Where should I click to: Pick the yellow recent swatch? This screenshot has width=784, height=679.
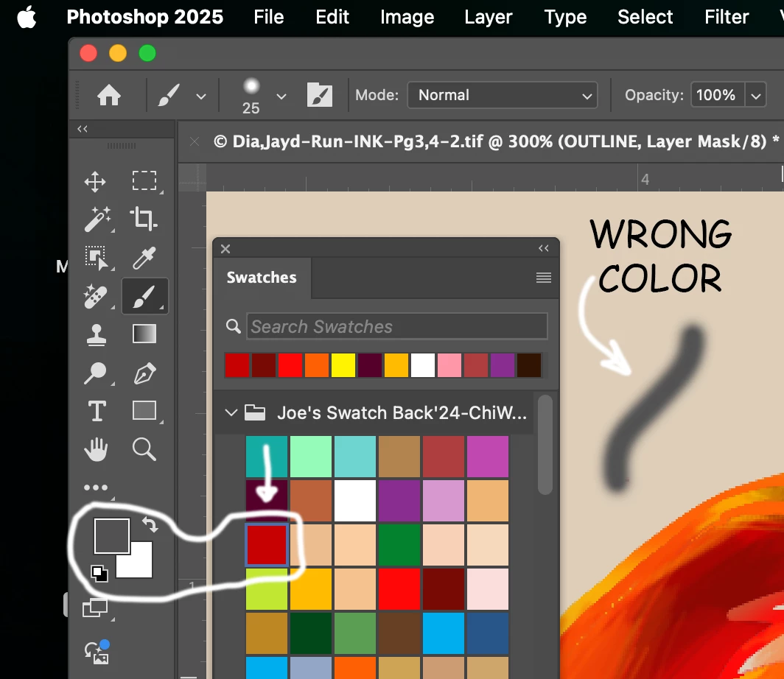pos(343,365)
